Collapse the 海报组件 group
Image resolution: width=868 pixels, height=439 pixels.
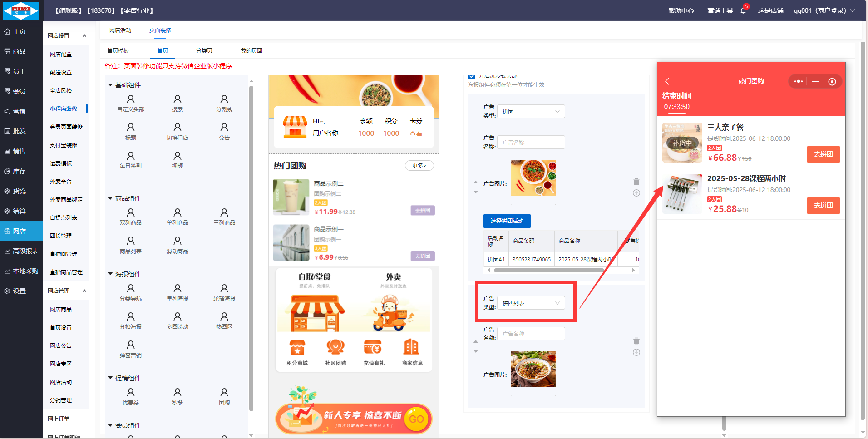pos(110,274)
